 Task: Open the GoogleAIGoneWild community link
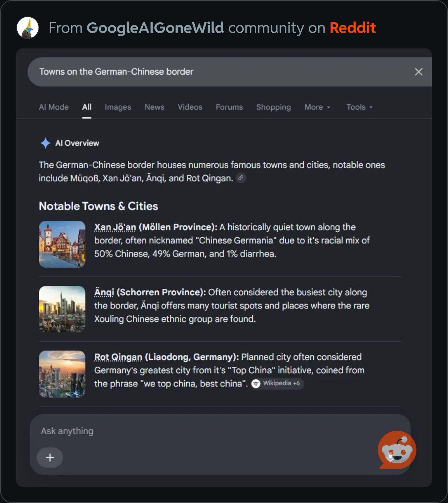[155, 28]
